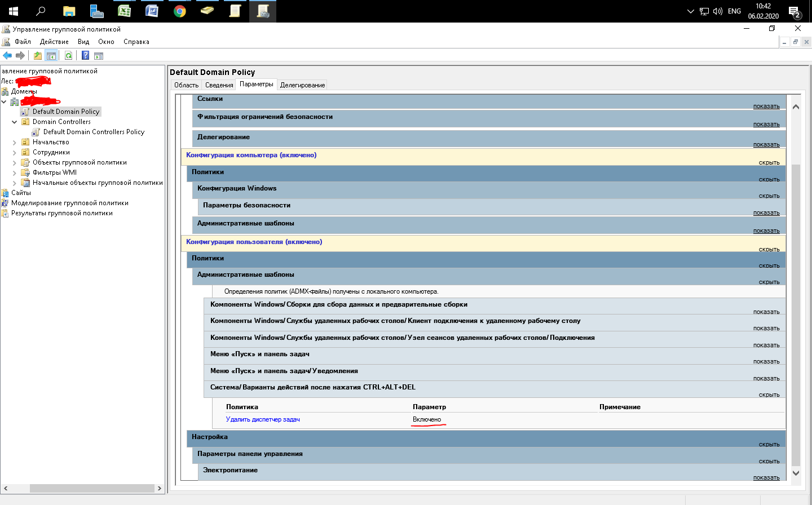The width and height of the screenshot is (812, 505).
Task: Select the Параметры tab
Action: [256, 84]
